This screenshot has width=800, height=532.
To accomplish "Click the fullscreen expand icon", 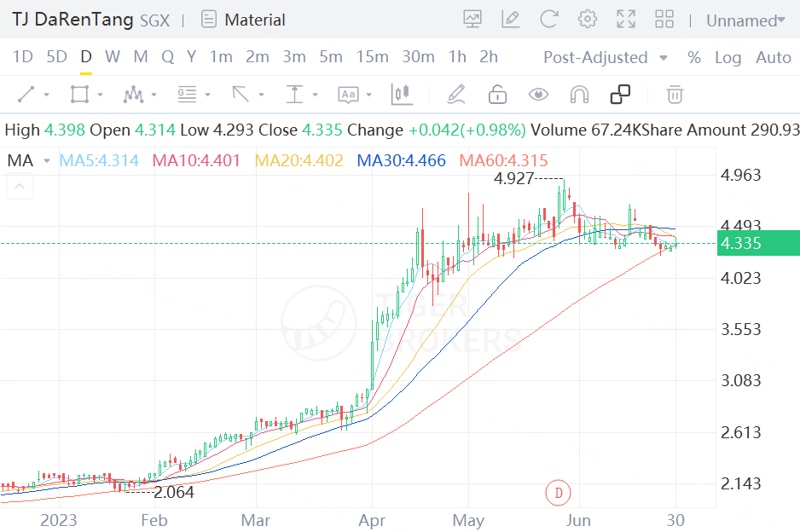I will point(626,20).
